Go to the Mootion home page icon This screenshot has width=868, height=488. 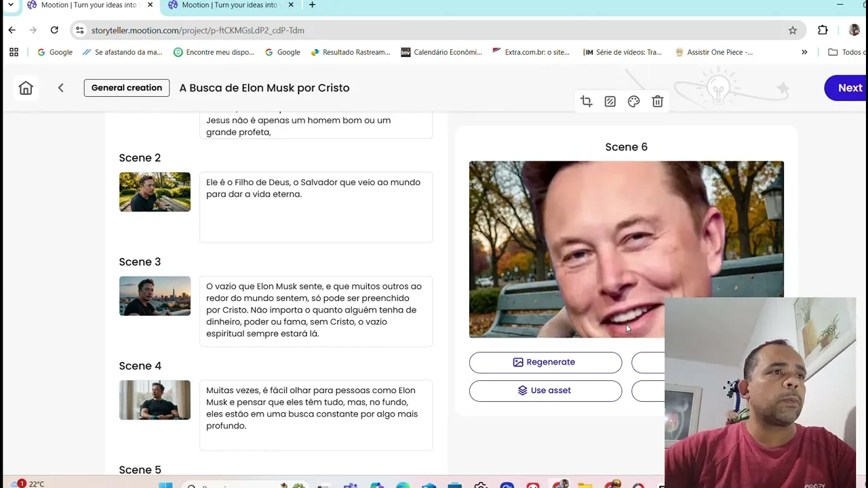coord(26,88)
